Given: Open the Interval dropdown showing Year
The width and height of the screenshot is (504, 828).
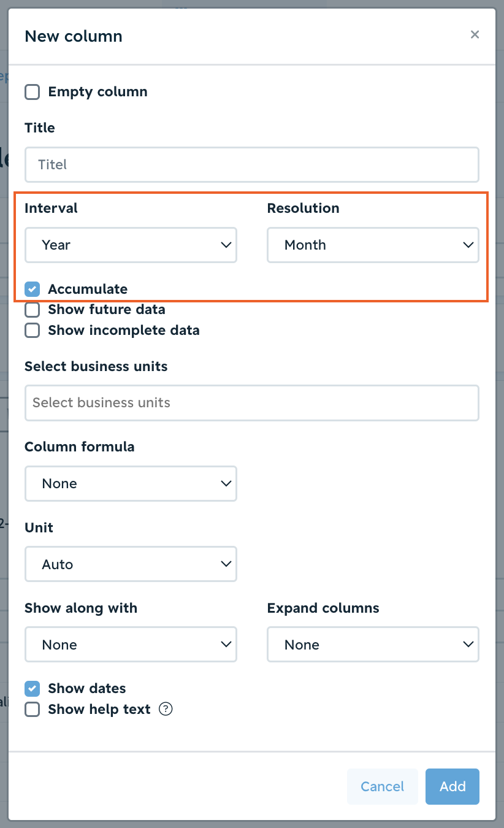Looking at the screenshot, I should click(131, 245).
